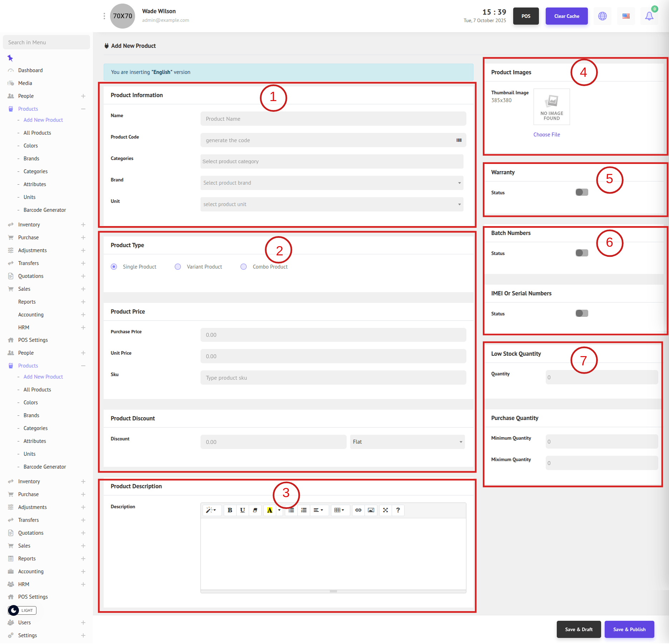
Task: Click the eraser remove-format icon
Action: tap(255, 510)
